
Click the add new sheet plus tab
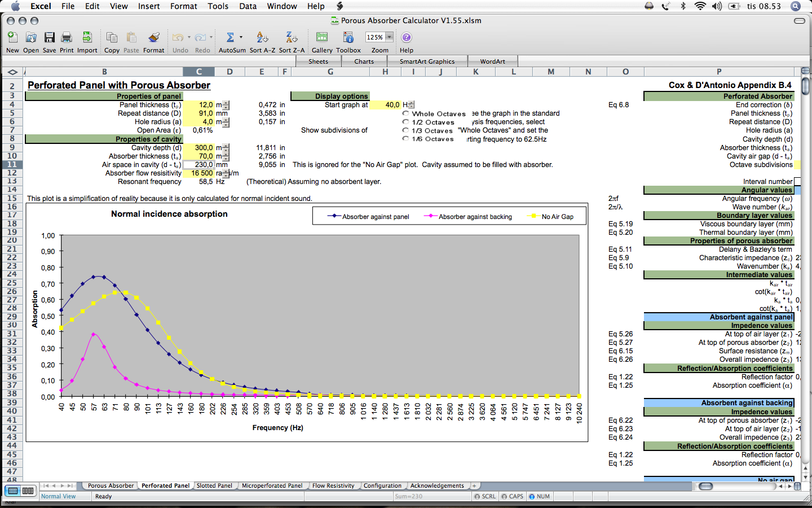(474, 485)
